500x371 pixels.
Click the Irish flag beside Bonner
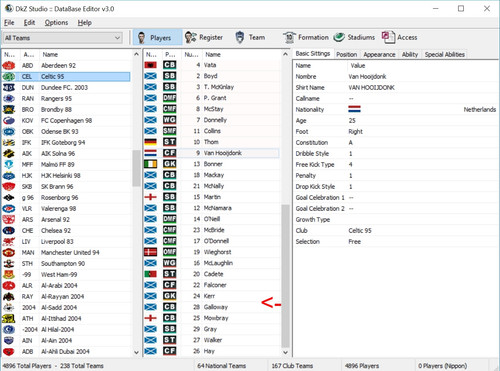point(151,164)
